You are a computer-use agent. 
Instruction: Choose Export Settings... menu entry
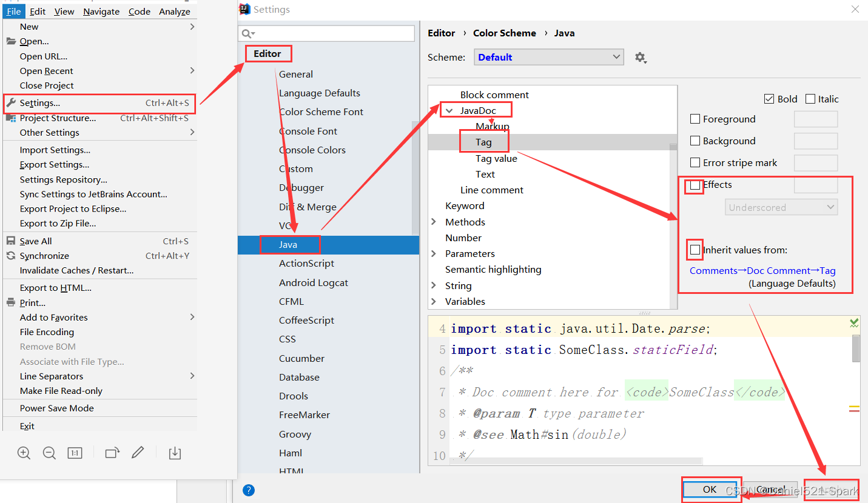(99, 165)
